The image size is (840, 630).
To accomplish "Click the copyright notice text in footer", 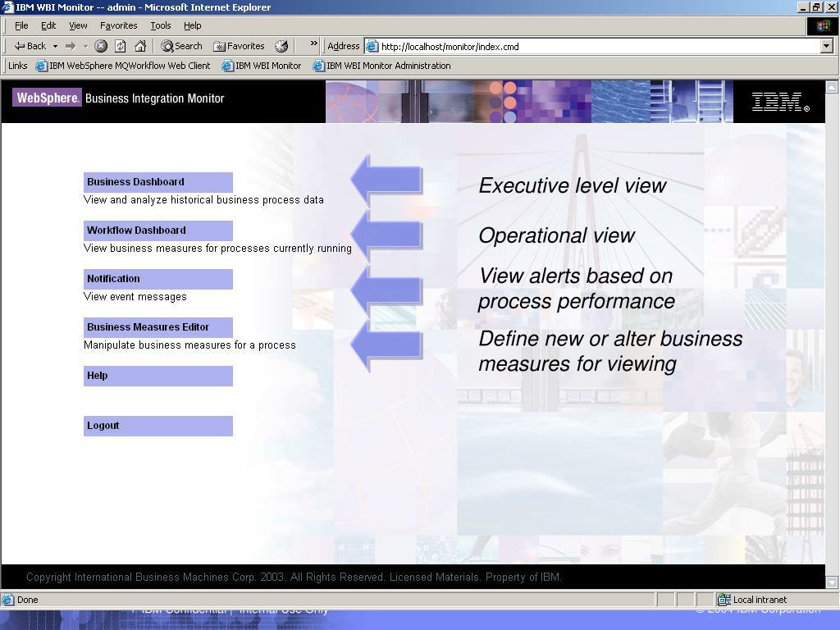I will pyautogui.click(x=294, y=577).
